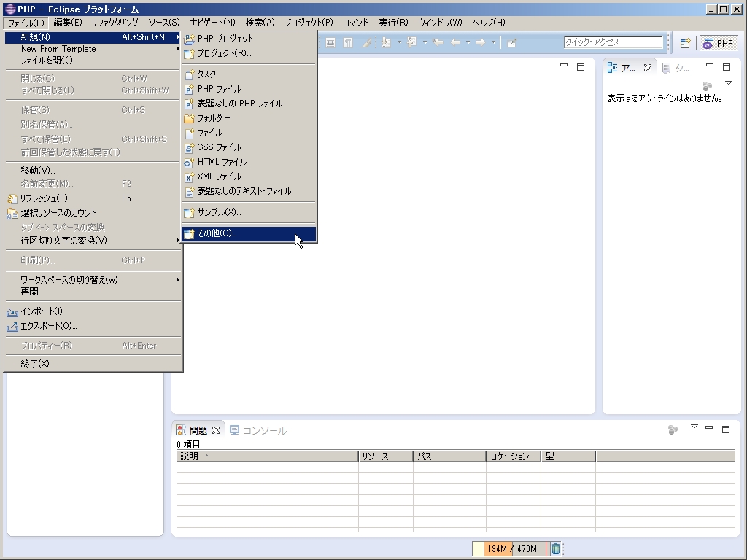
Task: Expand ワークスペースの切り替え(W) submenu
Action: click(93, 279)
